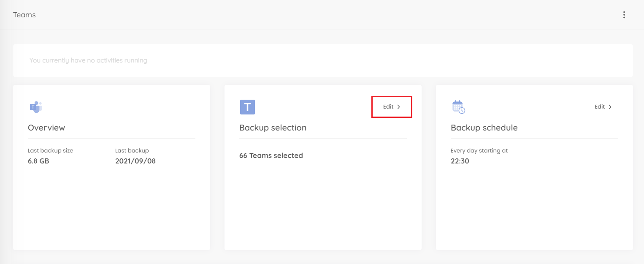Select the 2021/09/08 last backup date
The image size is (644, 264).
(135, 161)
